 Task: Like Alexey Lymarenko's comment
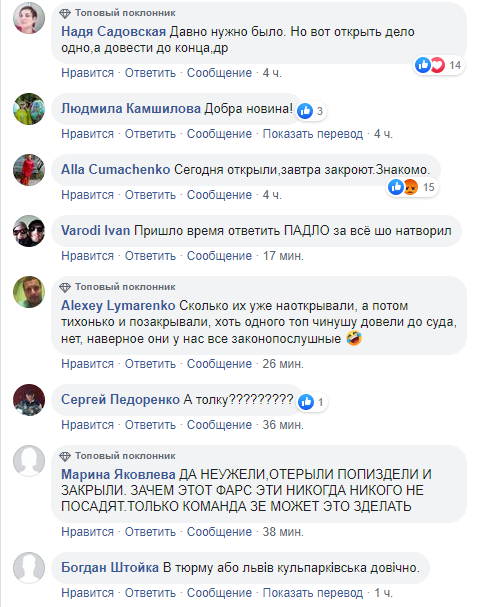click(88, 364)
